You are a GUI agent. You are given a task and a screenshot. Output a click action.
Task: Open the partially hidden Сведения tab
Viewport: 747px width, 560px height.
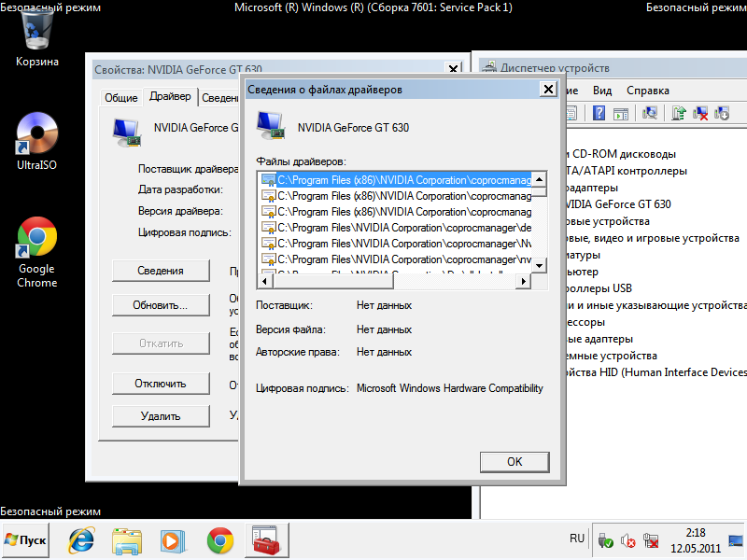point(219,98)
